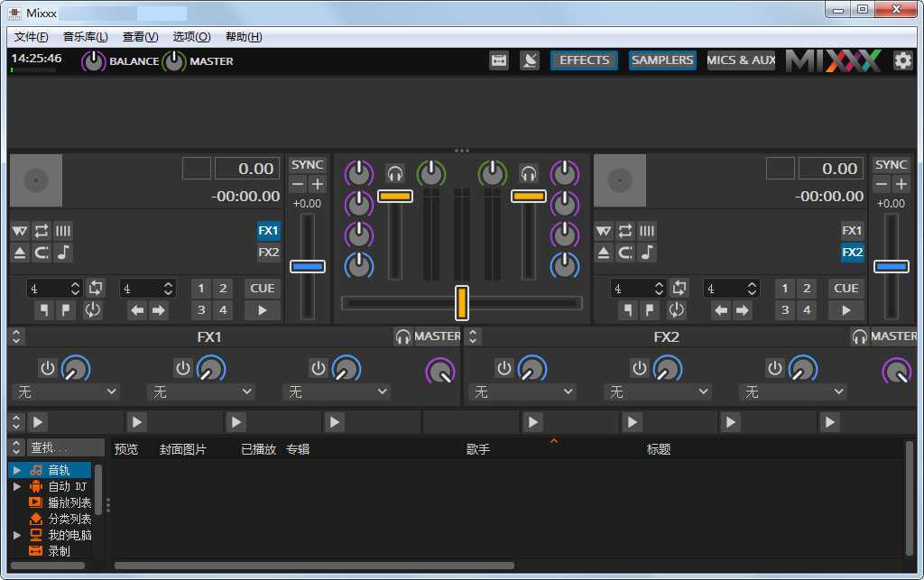Enable the first FX1 effect power button
Viewport: 924px width, 580px height.
tap(48, 368)
